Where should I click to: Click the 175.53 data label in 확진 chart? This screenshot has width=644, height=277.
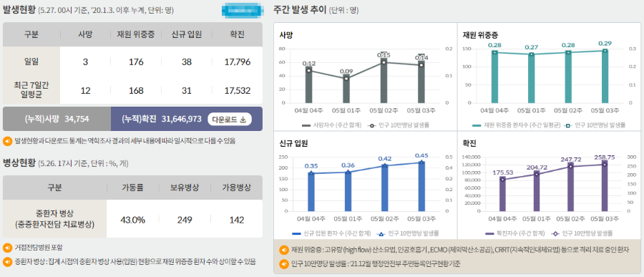[504, 172]
